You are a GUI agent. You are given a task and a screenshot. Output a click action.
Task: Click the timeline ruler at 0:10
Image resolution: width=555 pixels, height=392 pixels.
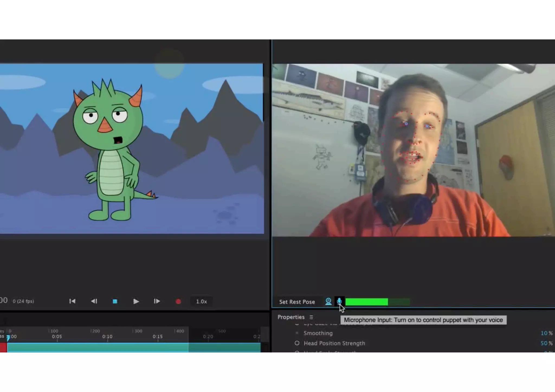click(x=107, y=336)
